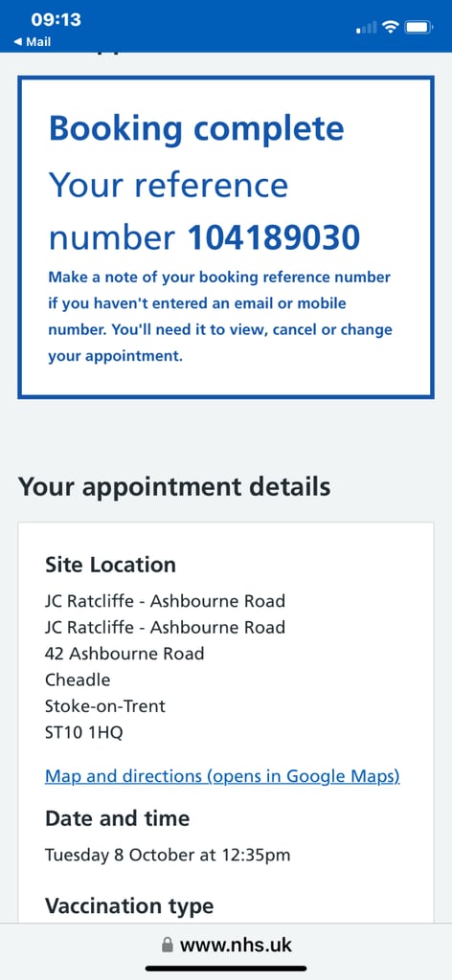Tap the battery indicator icon

(x=418, y=27)
